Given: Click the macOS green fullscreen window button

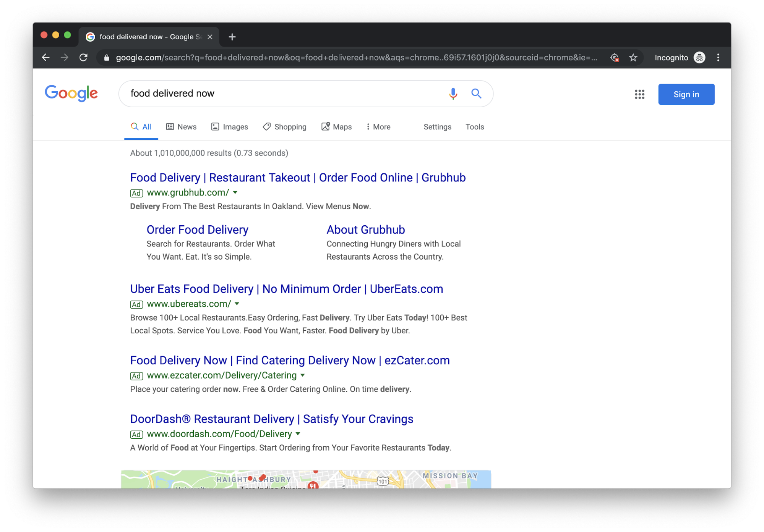Looking at the screenshot, I should click(x=67, y=35).
